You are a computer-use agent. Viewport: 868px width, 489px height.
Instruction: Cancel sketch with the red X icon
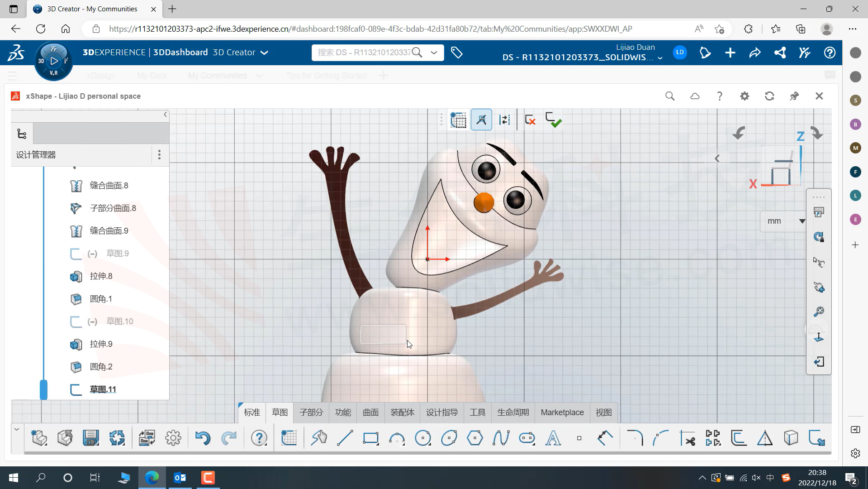530,120
